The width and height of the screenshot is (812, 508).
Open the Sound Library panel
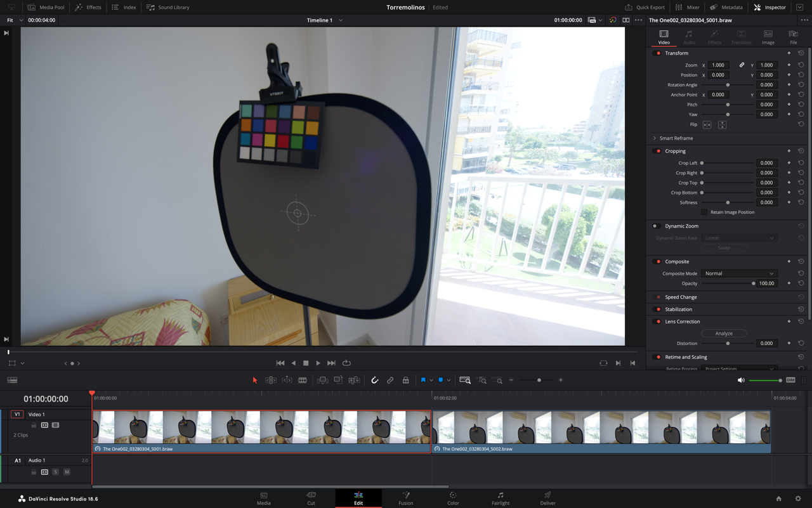pyautogui.click(x=168, y=8)
